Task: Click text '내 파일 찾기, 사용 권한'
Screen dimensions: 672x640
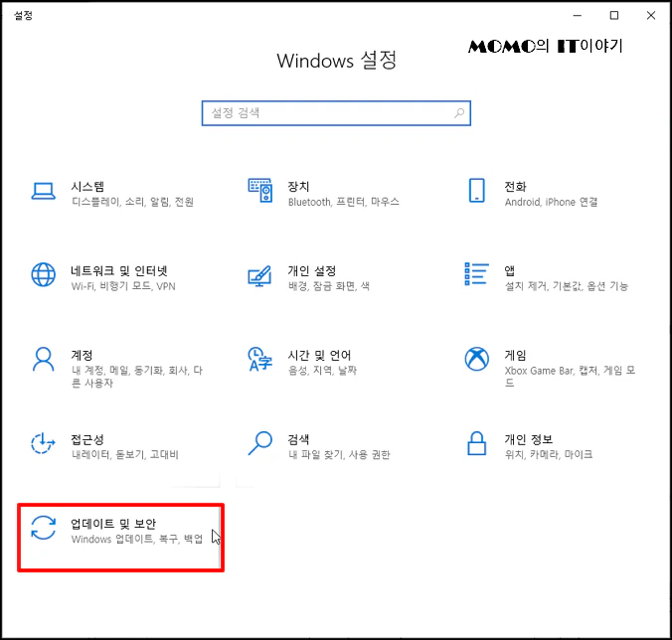Action: [339, 454]
